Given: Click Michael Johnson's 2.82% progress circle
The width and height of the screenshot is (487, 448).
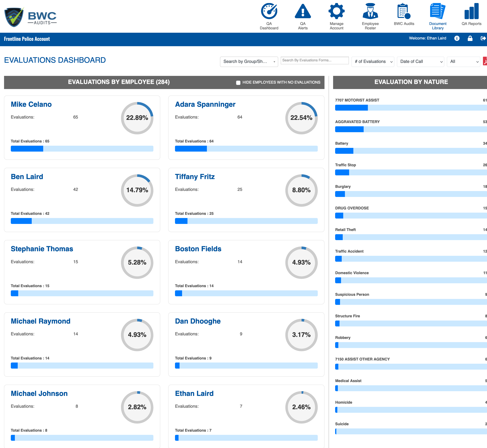Looking at the screenshot, I should coord(137,407).
